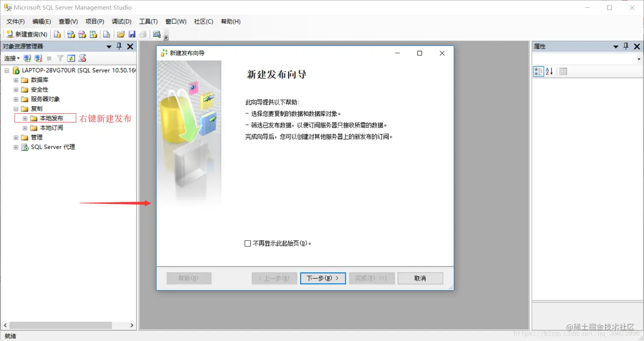Click the Disconnect server icon in Object Explorer
Viewport: 644px width, 341px height.
click(x=38, y=58)
